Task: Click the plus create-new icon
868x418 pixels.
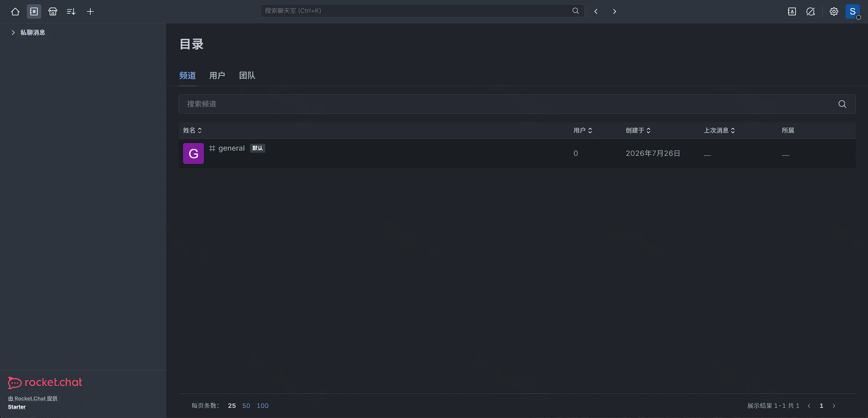Action: 90,11
